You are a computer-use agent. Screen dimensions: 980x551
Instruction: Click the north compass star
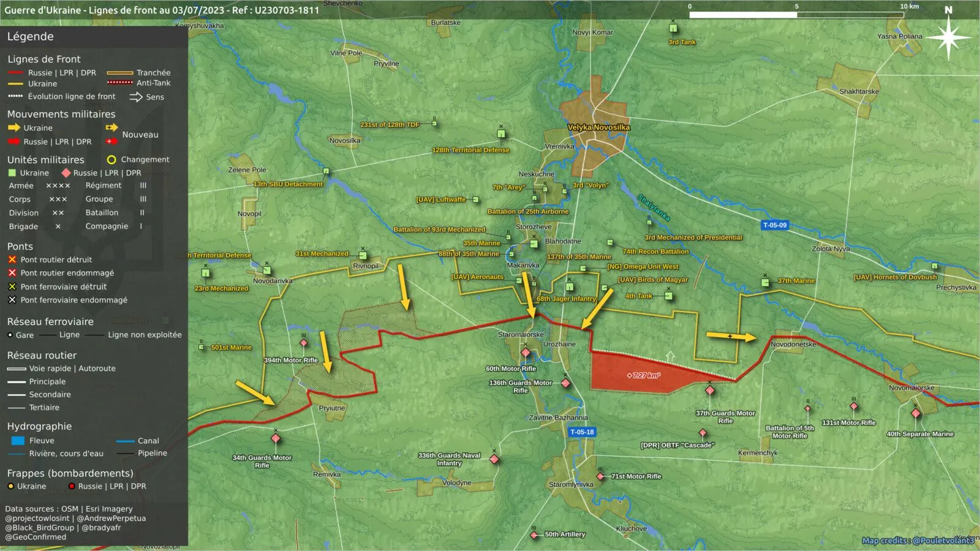(x=948, y=37)
